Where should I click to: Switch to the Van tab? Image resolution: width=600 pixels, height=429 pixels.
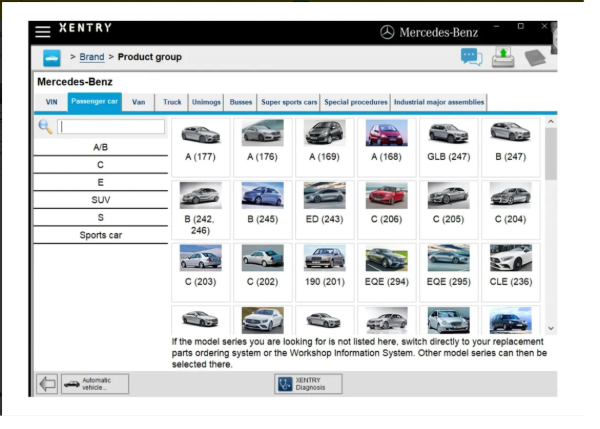139,102
